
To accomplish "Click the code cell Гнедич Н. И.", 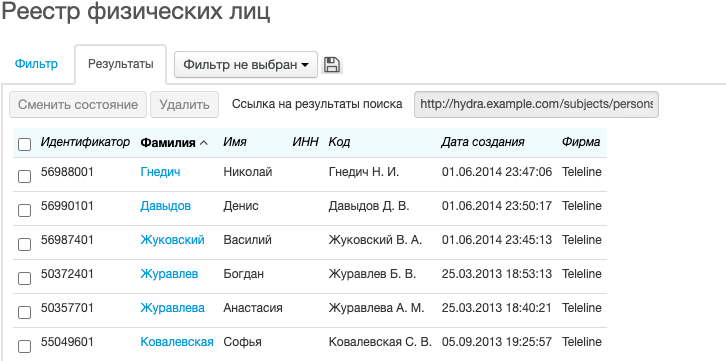I will [364, 172].
